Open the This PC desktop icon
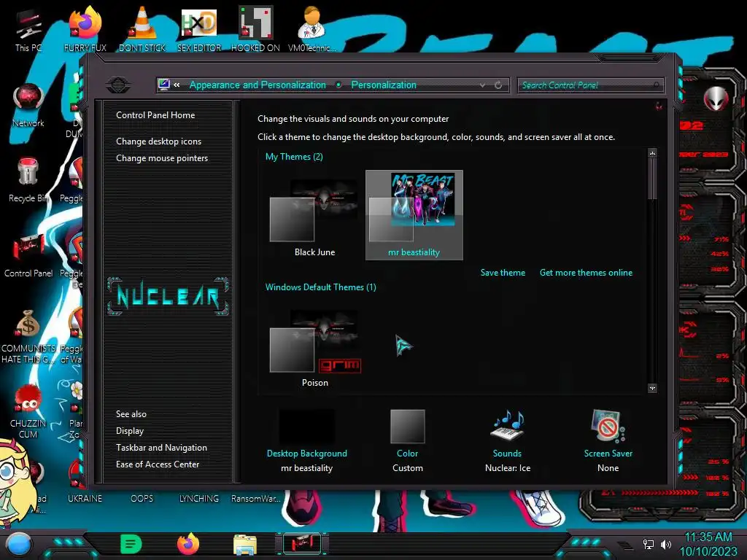Screen dimensions: 747x560 tap(28, 31)
